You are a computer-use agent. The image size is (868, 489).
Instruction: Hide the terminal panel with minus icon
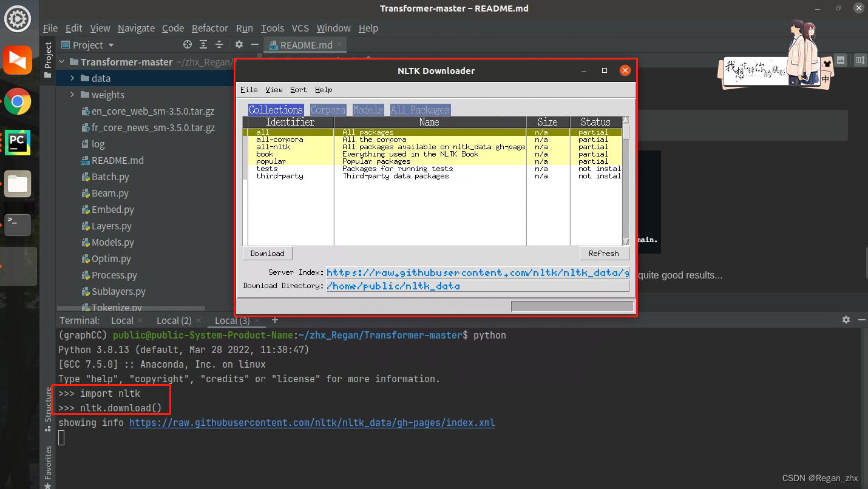coord(861,320)
